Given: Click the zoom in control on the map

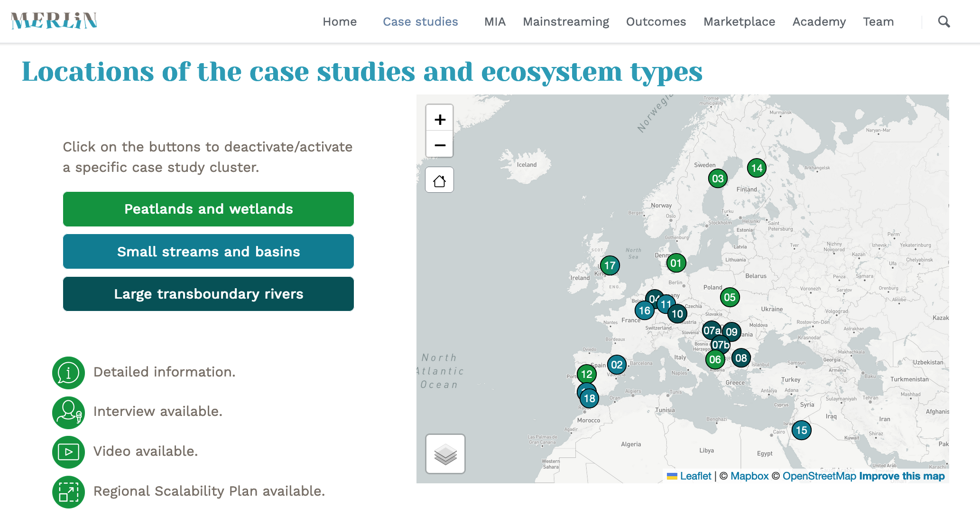Looking at the screenshot, I should point(439,120).
